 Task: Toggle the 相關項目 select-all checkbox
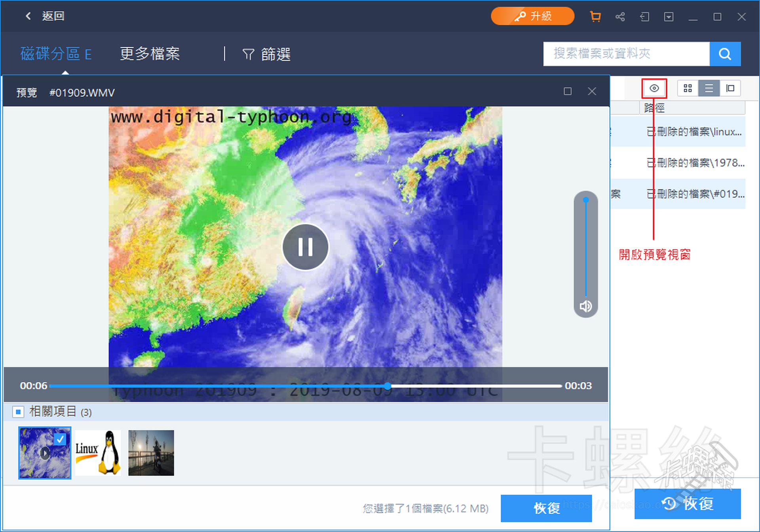(x=18, y=412)
